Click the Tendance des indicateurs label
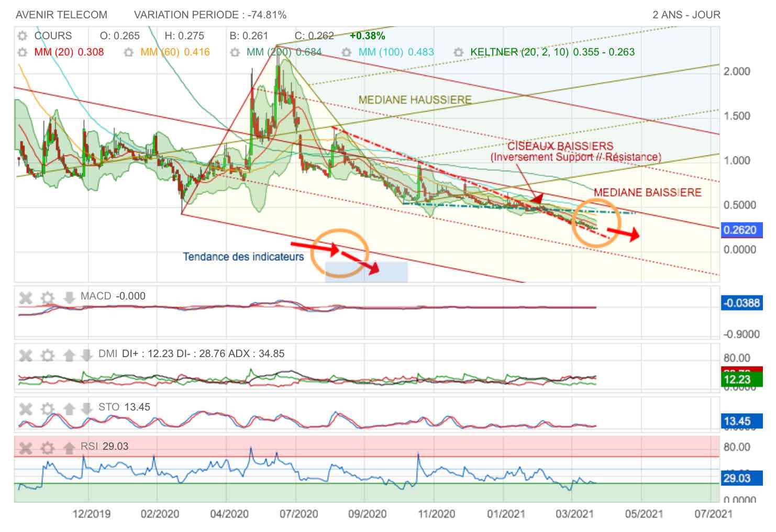 tap(243, 257)
